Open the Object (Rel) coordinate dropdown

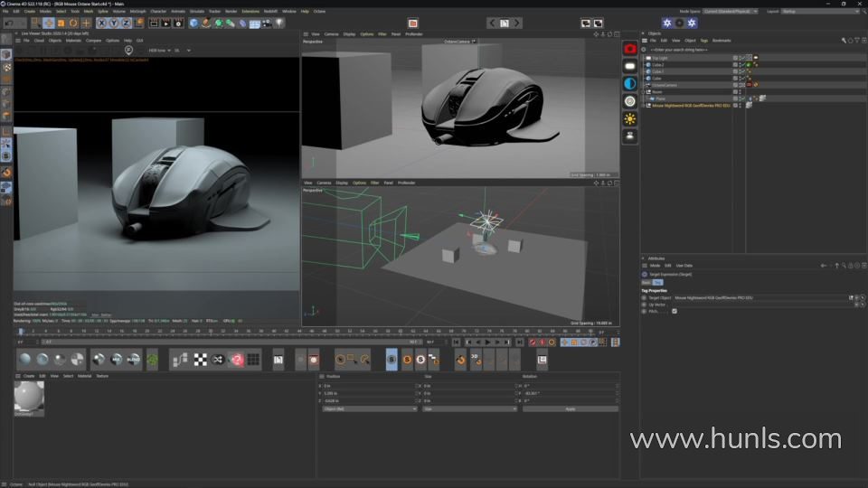(369, 408)
